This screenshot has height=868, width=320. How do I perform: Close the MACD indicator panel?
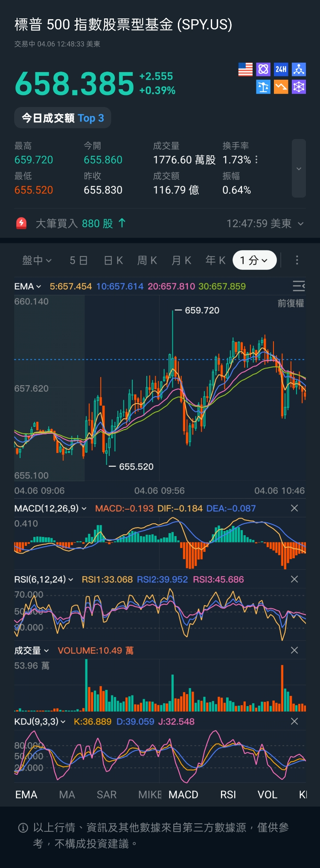click(x=294, y=508)
